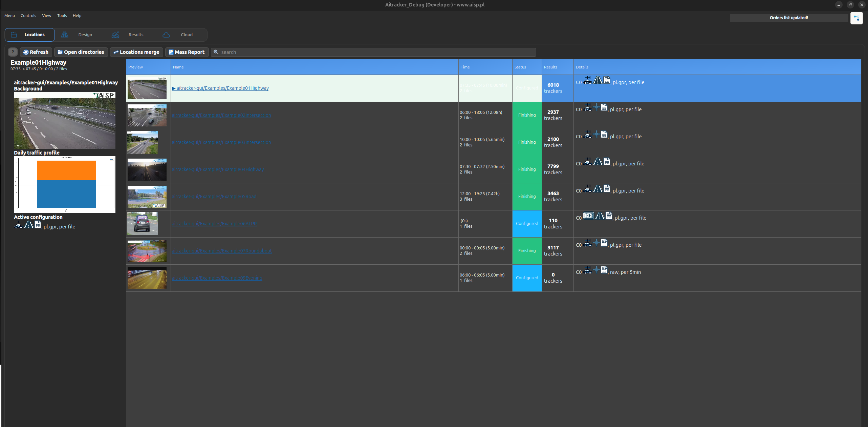This screenshot has width=868, height=427.
Task: Click Example04Highway preview thumbnail
Action: 147,169
